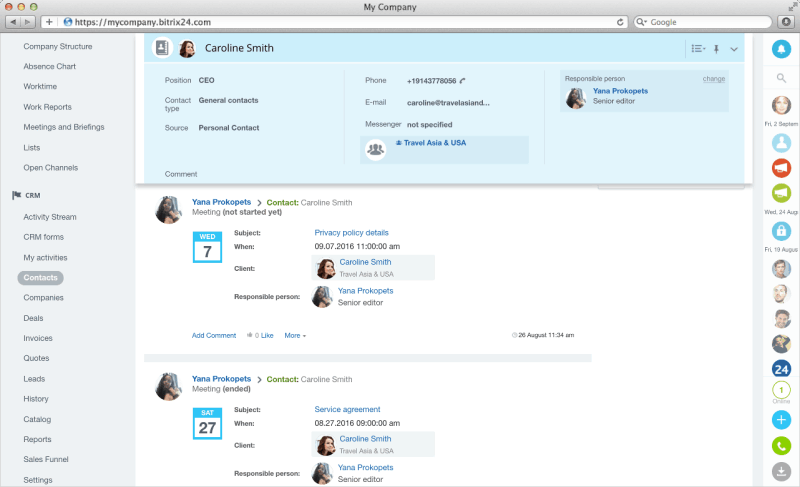The width and height of the screenshot is (800, 487).
Task: Open the Bitrix24 '24' icon in sidebar
Action: pyautogui.click(x=781, y=369)
